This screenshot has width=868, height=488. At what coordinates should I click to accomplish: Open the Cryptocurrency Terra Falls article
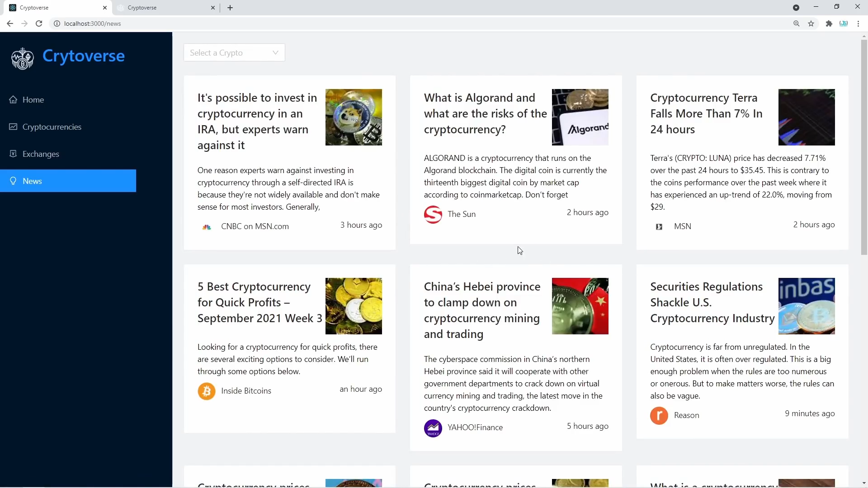[707, 113]
